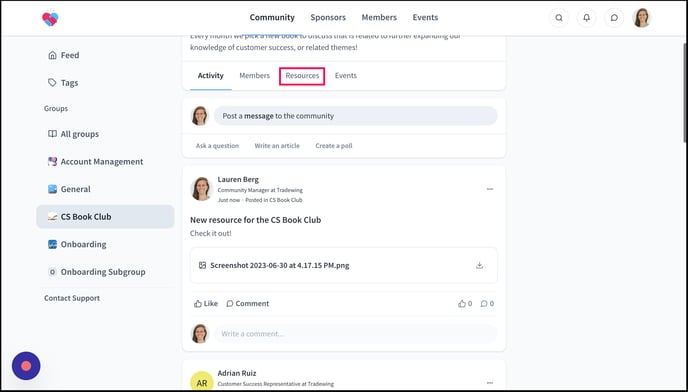Open the Community navigation item
This screenshot has height=392, width=688.
click(272, 18)
